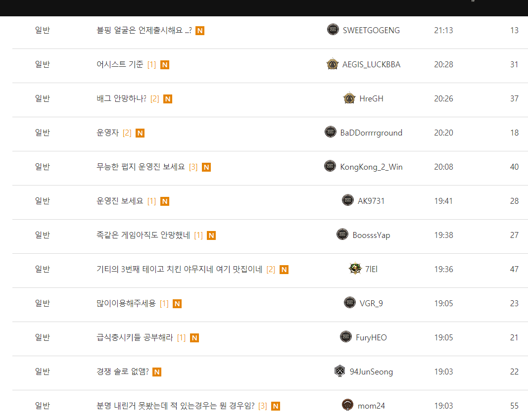Open user profile FuryHEO
Screen dimensions: 528x420
(371, 337)
